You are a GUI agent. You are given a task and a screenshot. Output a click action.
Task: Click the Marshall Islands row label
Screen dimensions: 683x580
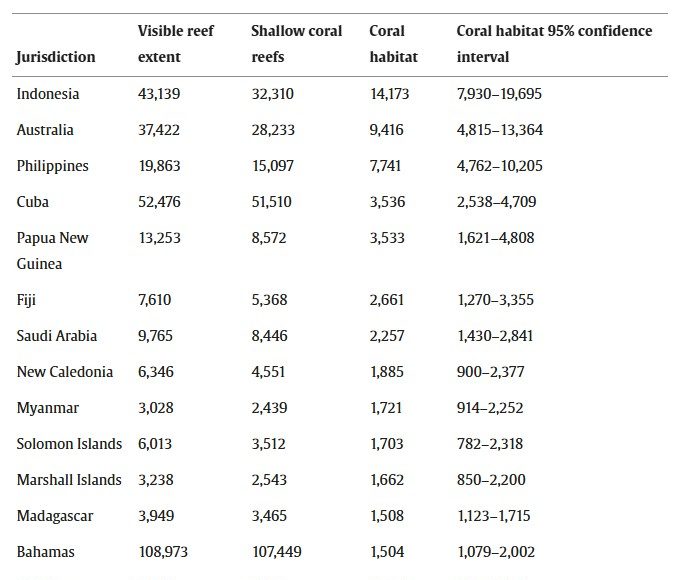(x=69, y=480)
